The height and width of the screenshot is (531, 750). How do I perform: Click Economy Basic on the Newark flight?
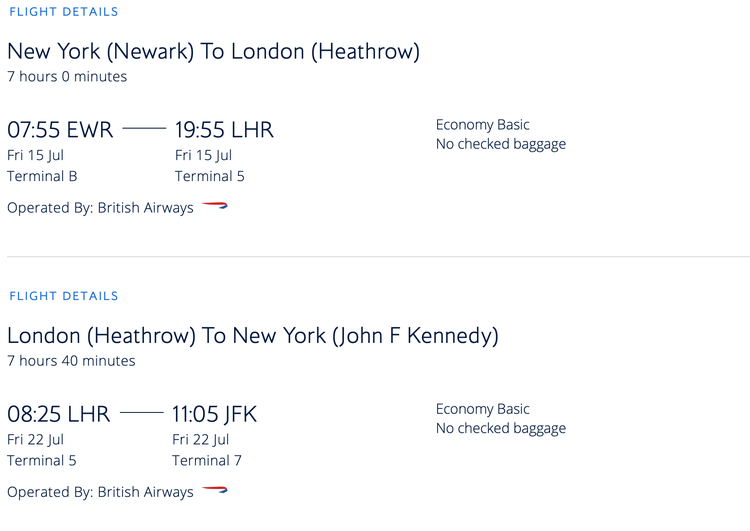tap(483, 125)
